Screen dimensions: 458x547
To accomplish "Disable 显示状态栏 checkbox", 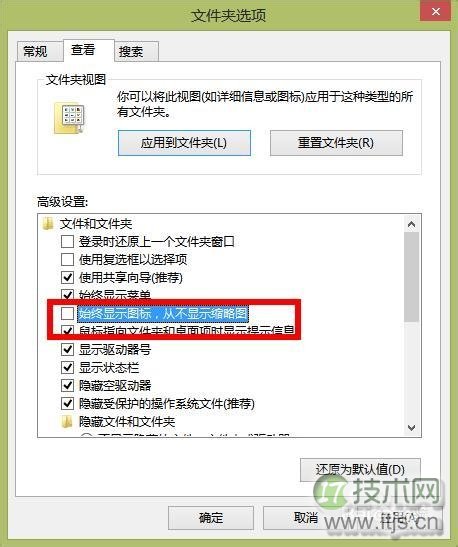I will pyautogui.click(x=67, y=367).
